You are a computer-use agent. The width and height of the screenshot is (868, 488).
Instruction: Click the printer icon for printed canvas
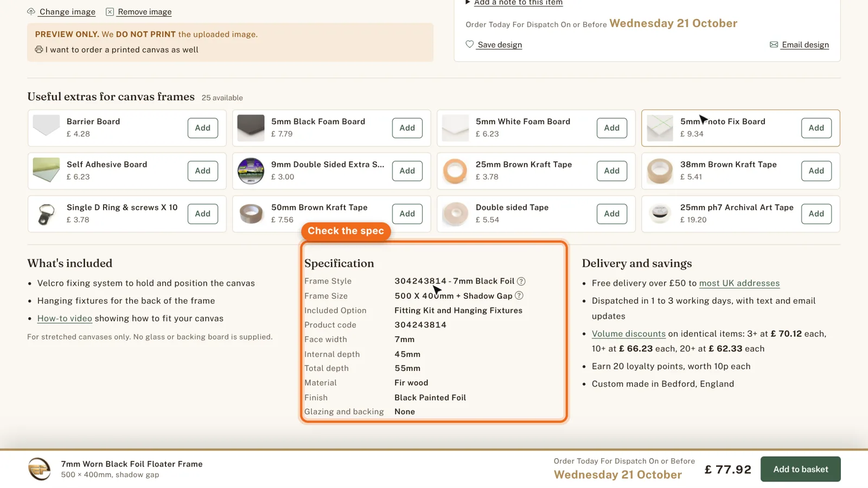pos(39,49)
